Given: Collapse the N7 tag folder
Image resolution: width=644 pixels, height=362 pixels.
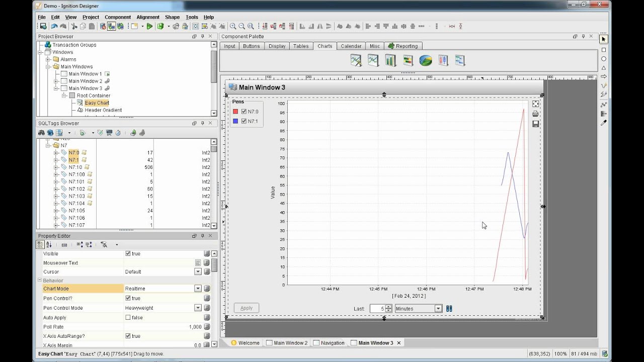Looking at the screenshot, I should click(48, 145).
